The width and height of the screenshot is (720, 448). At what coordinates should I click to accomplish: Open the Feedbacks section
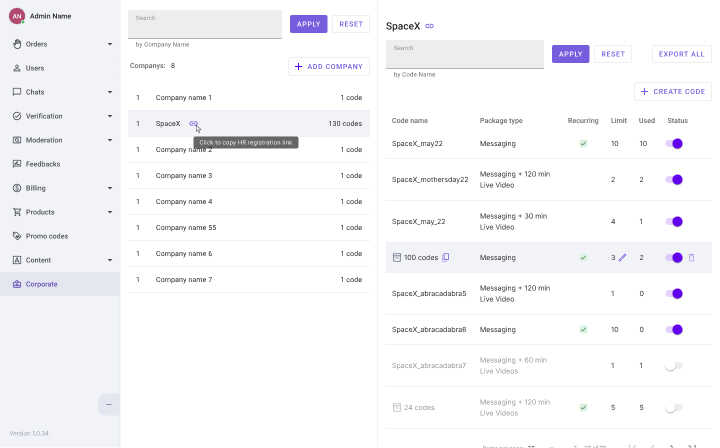[x=42, y=164]
